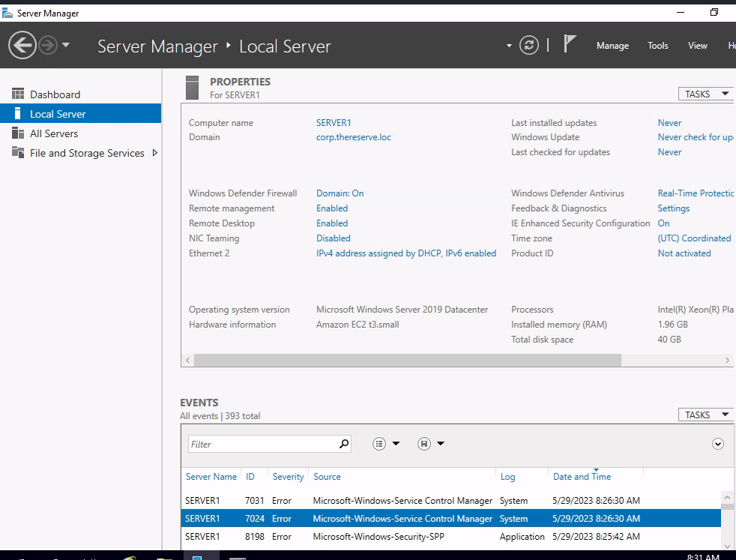
Task: Open the Manage menu
Action: pyautogui.click(x=612, y=46)
